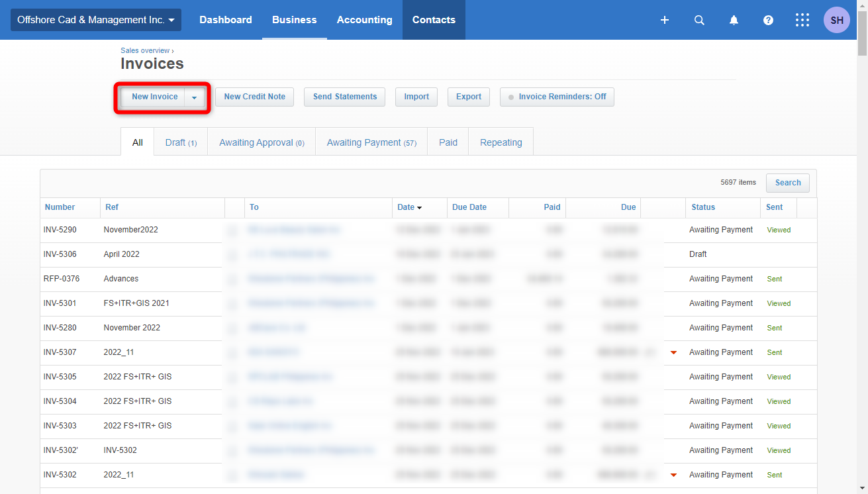The height and width of the screenshot is (494, 868).
Task: Open Offshore Cad & Management Inc. organization dropdown
Action: pos(96,20)
